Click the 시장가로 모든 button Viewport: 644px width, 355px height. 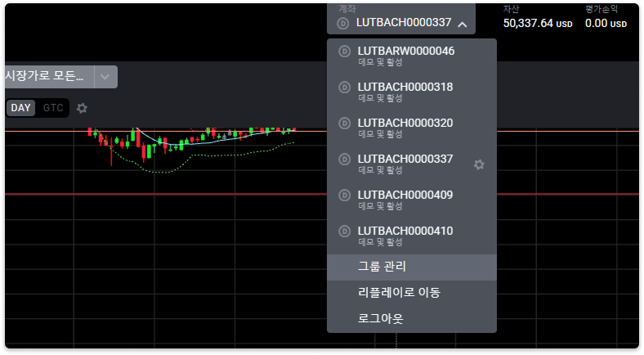click(49, 77)
